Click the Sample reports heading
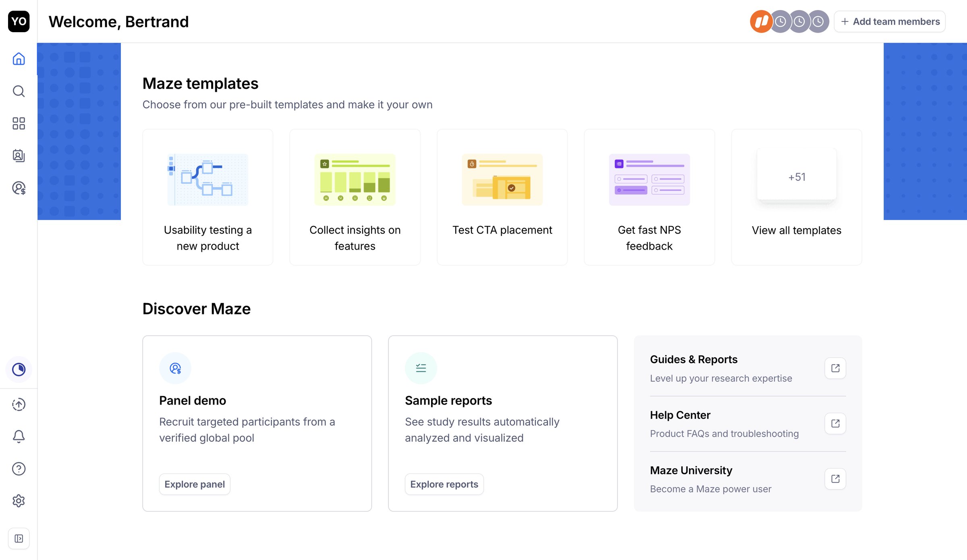Viewport: 967px width, 560px height. click(x=448, y=401)
